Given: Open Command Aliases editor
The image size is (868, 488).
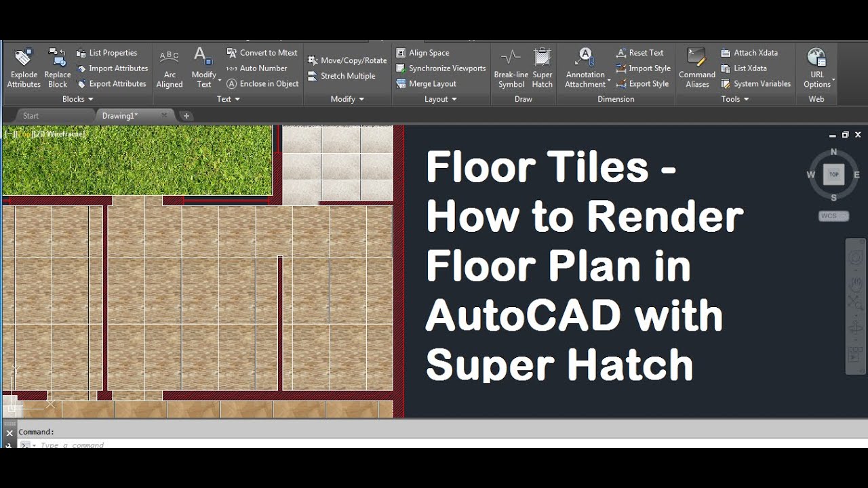Looking at the screenshot, I should 697,68.
